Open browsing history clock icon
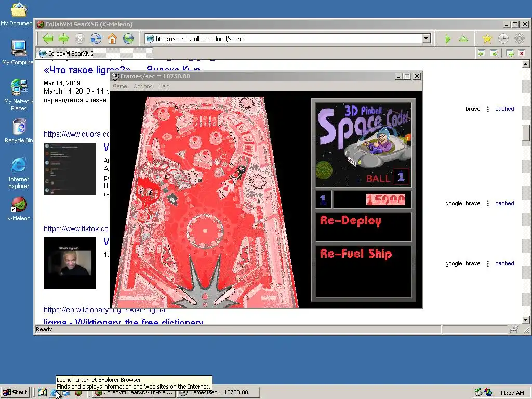Image resolution: width=532 pixels, height=399 pixels. click(x=503, y=38)
